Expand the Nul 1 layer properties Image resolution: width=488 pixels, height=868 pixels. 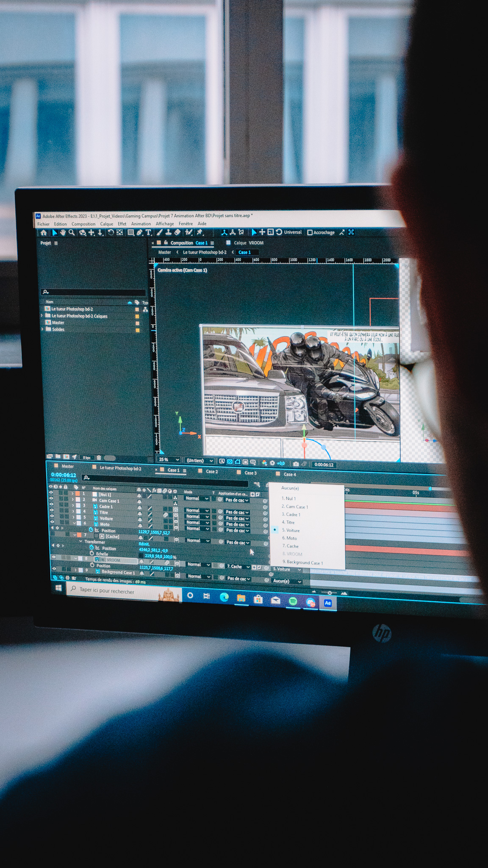click(x=73, y=494)
